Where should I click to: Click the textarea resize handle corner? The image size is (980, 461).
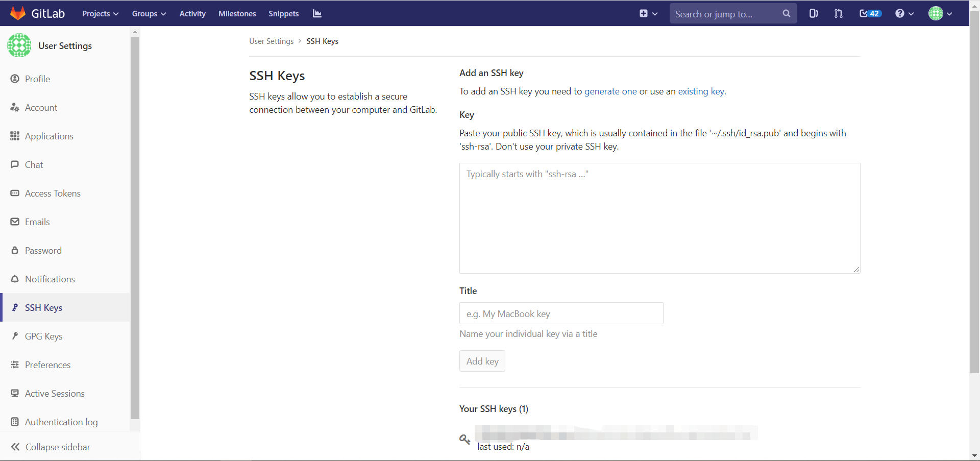point(856,269)
